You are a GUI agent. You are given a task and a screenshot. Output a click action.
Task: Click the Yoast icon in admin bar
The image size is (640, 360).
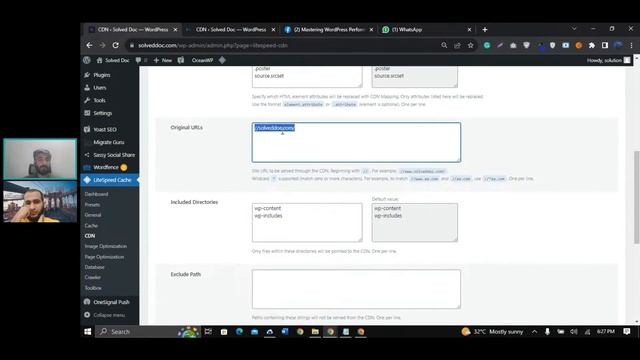(181, 60)
